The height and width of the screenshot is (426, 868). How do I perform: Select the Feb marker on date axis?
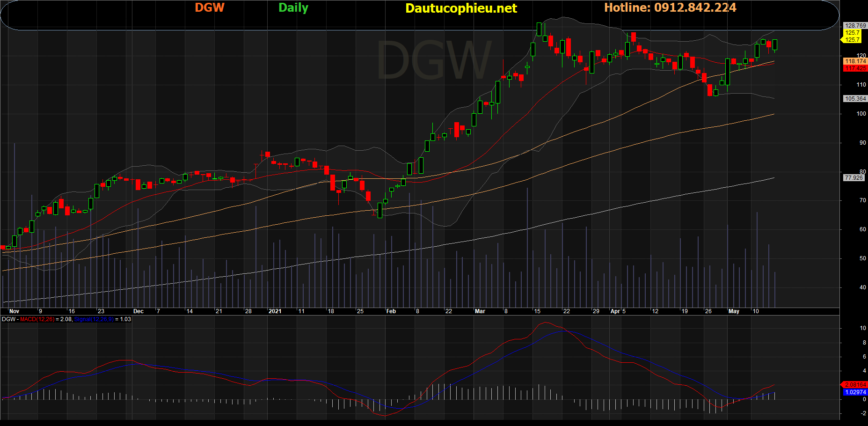pos(391,311)
